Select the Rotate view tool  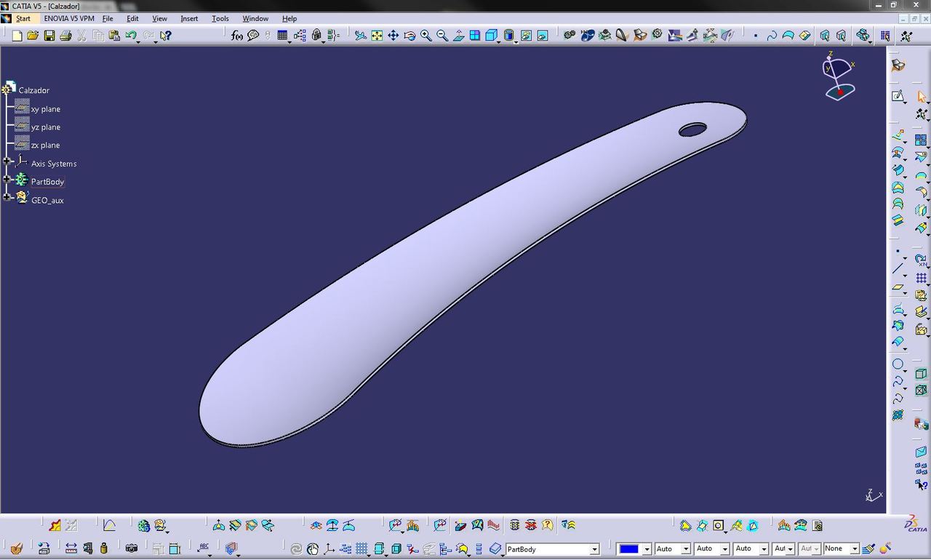click(x=409, y=35)
